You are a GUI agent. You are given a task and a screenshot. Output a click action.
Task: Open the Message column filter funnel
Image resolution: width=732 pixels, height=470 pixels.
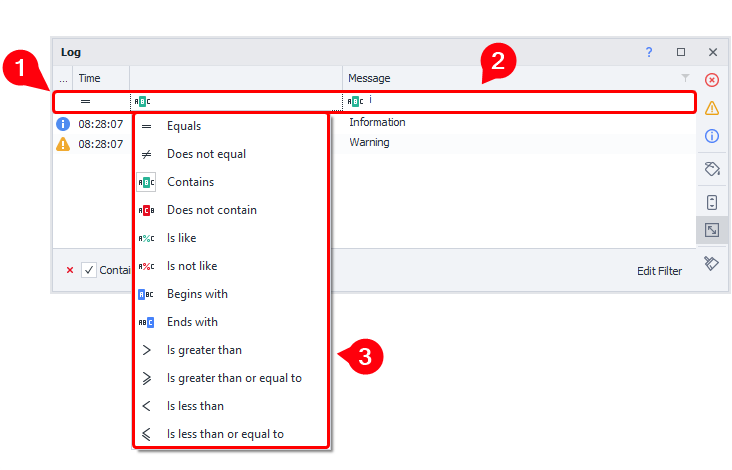pos(685,78)
